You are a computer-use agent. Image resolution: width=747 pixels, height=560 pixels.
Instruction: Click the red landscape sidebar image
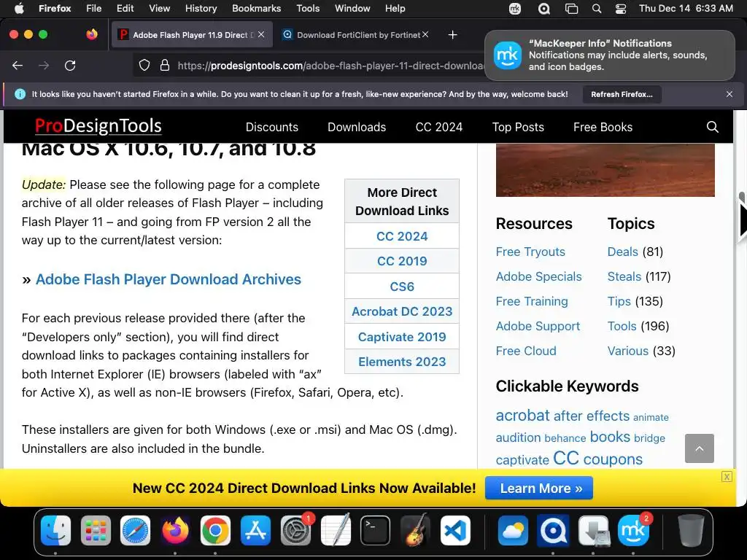pyautogui.click(x=605, y=170)
